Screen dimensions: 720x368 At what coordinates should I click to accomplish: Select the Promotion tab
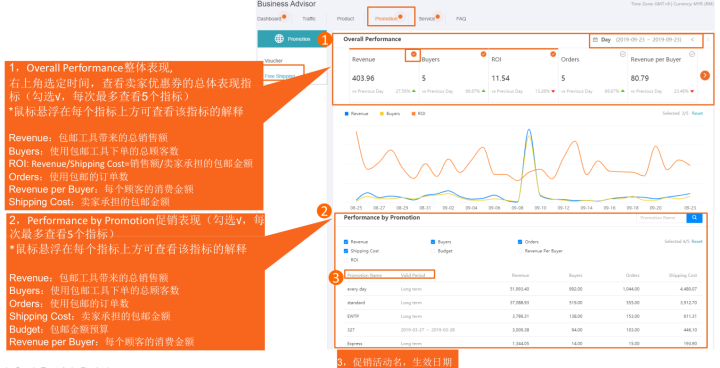tap(386, 19)
